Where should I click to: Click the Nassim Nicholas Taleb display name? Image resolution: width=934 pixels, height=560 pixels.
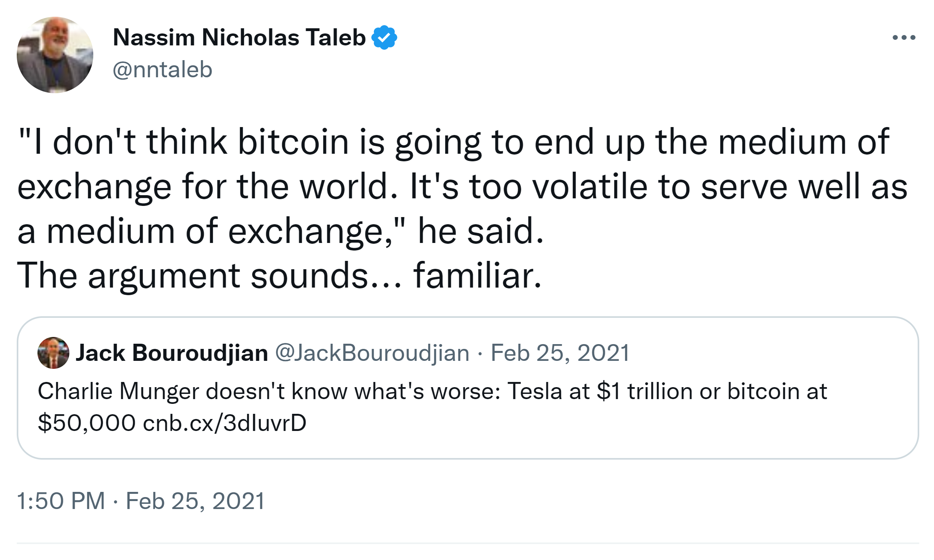coord(239,37)
